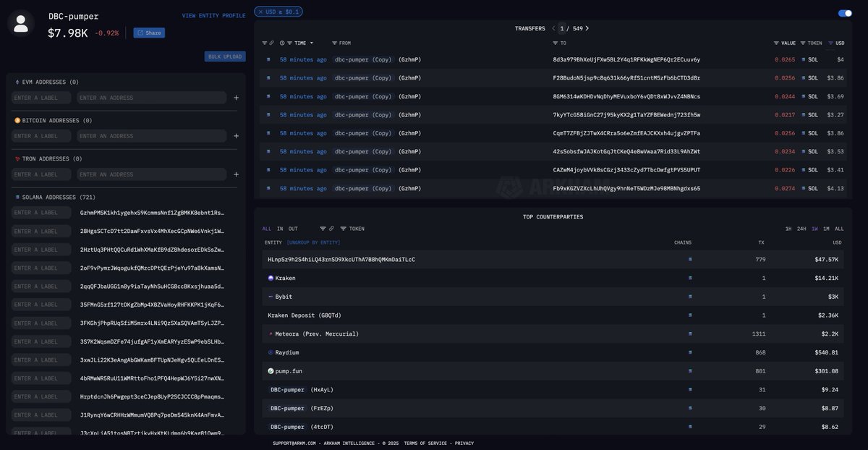Image resolution: width=868 pixels, height=450 pixels.
Task: Open the Privacy footer link
Action: click(464, 443)
